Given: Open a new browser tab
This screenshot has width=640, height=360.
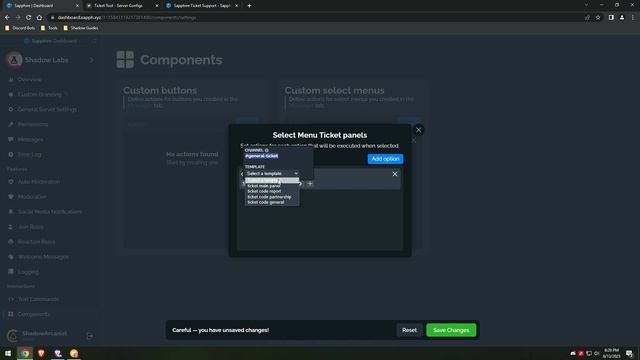Looking at the screenshot, I should click(x=249, y=6).
